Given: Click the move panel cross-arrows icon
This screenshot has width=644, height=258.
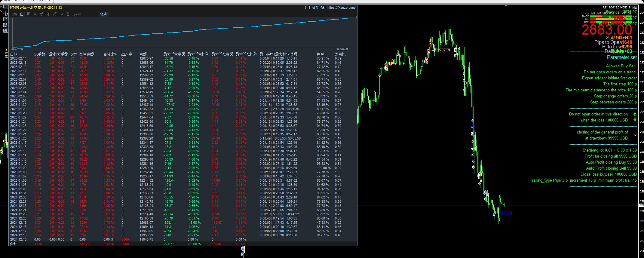Looking at the screenshot, I should pyautogui.click(x=6, y=14).
